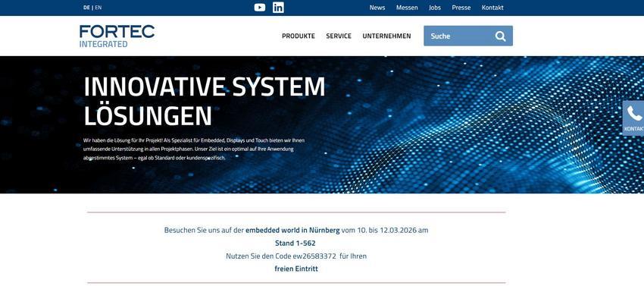Open the Presse link
This screenshot has height=286, width=644.
coord(461,8)
